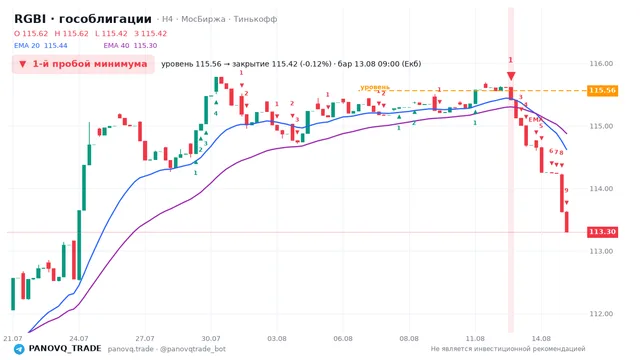This screenshot has height=360, width=640.
Task: Click the 27.07 date axis label
Action: (x=145, y=339)
